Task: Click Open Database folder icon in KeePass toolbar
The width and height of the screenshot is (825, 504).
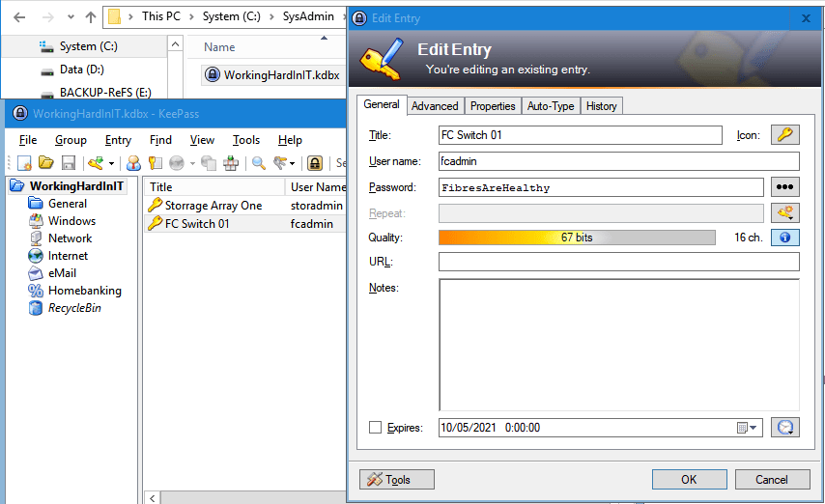Action: point(46,163)
